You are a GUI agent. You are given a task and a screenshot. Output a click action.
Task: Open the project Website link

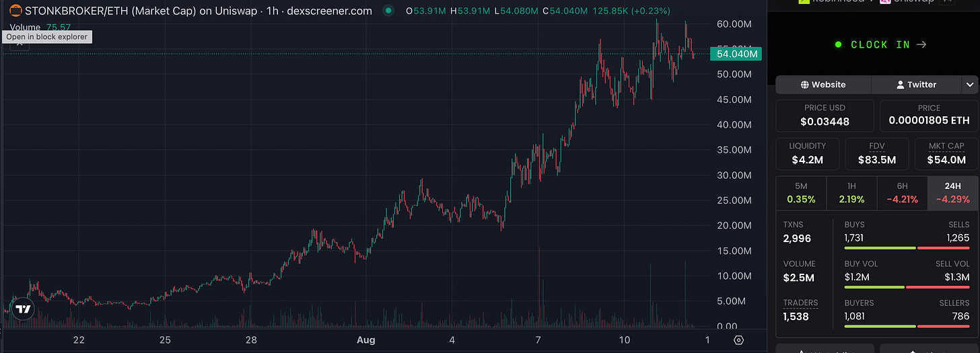tap(823, 85)
